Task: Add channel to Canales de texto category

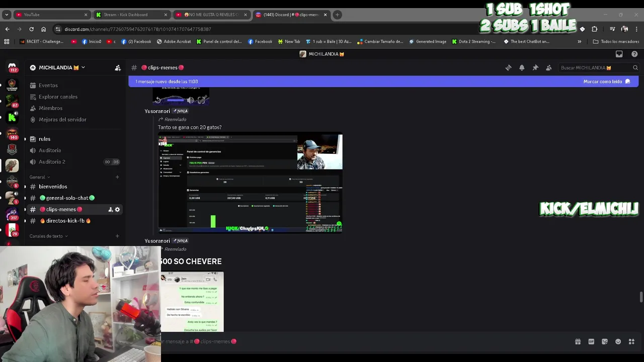Action: (117, 236)
